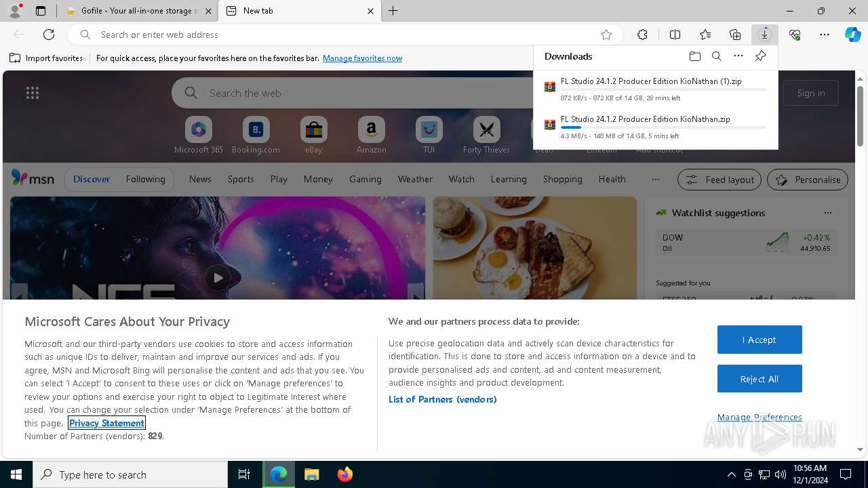The height and width of the screenshot is (488, 868).
Task: Open Amazon shortcut
Action: 371,136
